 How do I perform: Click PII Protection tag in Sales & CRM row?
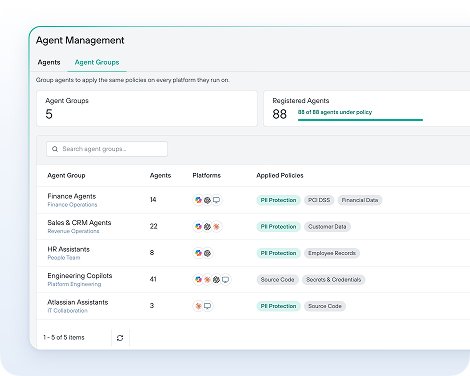(x=278, y=227)
